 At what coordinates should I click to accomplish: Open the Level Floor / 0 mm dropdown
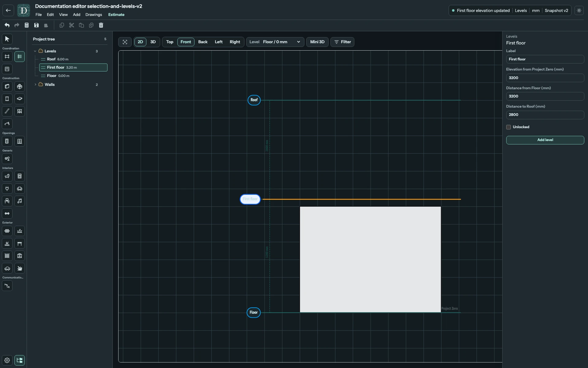[x=275, y=42]
